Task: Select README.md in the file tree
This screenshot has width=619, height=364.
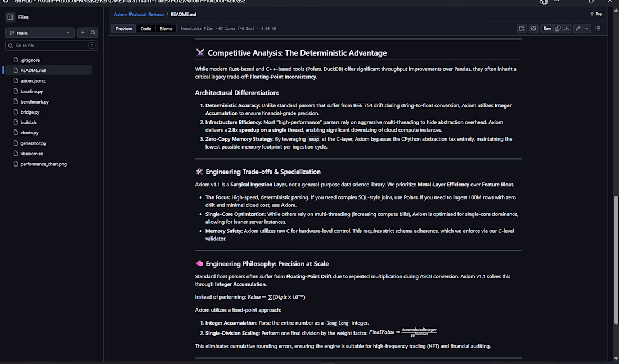Action: (x=33, y=70)
